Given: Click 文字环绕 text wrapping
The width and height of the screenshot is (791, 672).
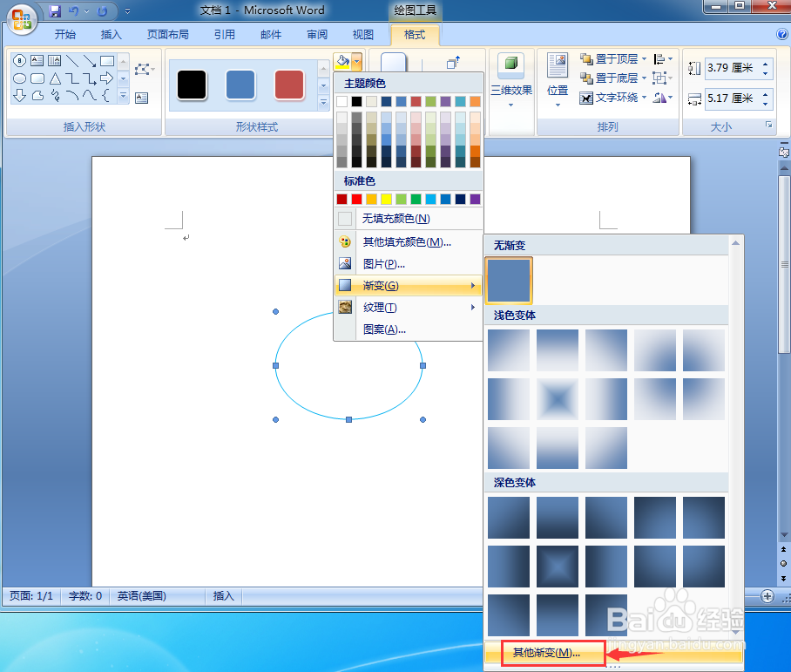Looking at the screenshot, I should tap(609, 98).
